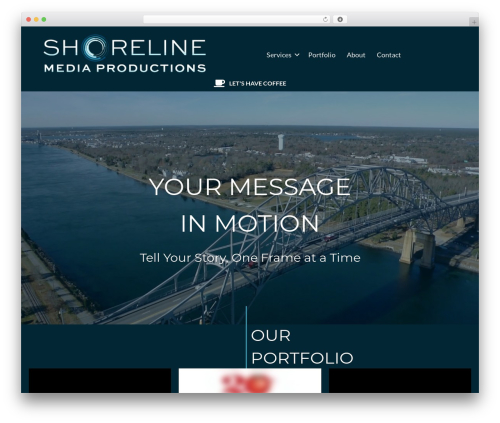The width and height of the screenshot is (500, 423).
Task: Click the IN MOTION headline text
Action: 250,223
